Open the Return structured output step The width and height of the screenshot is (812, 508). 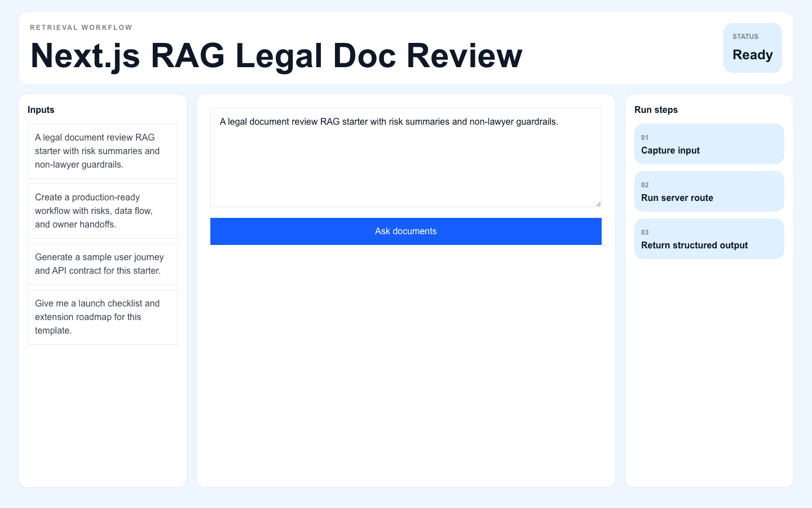point(709,239)
